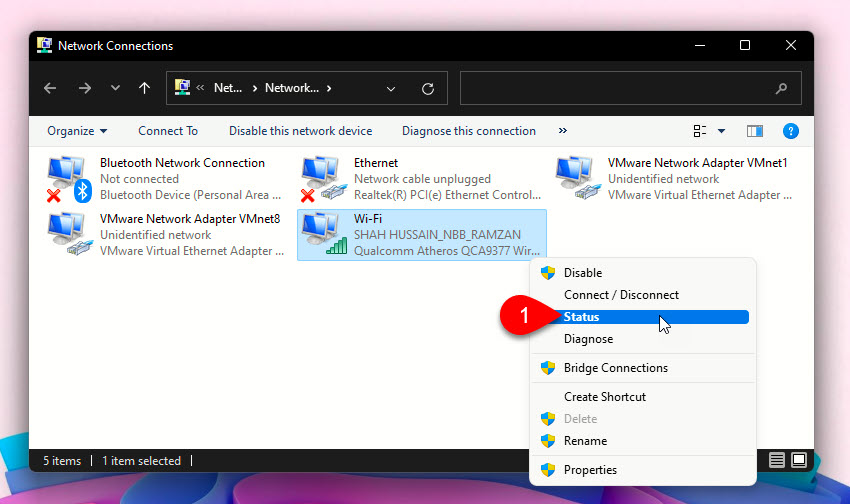Screen dimensions: 850x504
Task: Click the 'Not connected' Bluetooth status
Action: pos(139,179)
